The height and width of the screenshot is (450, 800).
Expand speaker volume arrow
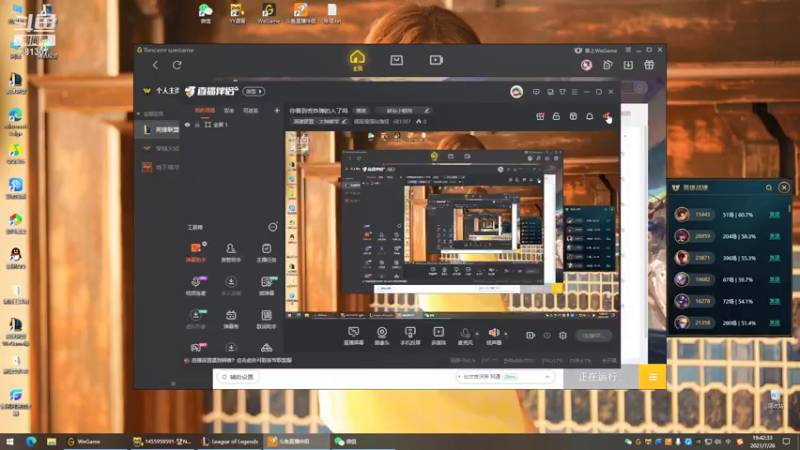click(506, 334)
